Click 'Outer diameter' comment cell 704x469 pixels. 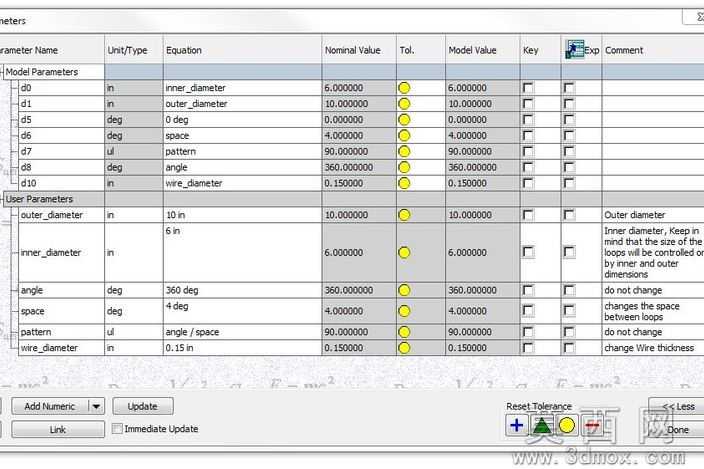click(x=653, y=215)
